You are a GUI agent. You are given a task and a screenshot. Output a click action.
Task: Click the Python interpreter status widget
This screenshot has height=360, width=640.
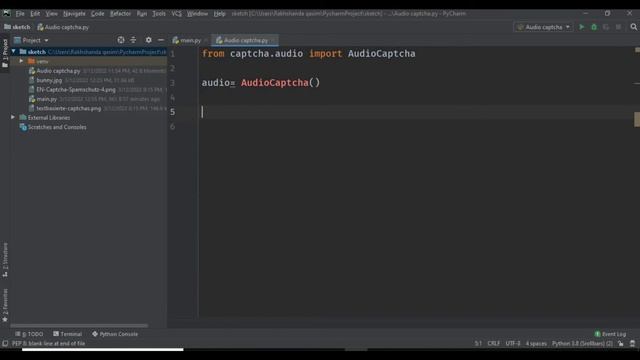pyautogui.click(x=582, y=343)
